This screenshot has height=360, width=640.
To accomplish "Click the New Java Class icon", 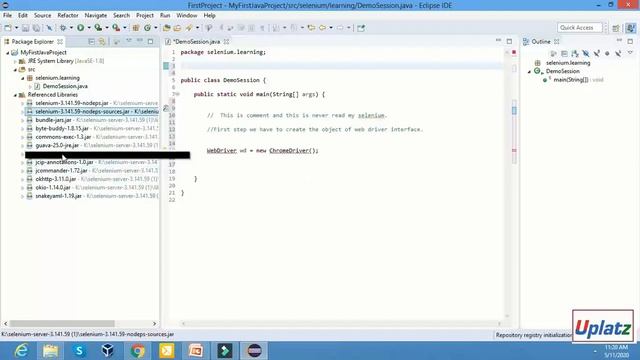I will coord(147,28).
